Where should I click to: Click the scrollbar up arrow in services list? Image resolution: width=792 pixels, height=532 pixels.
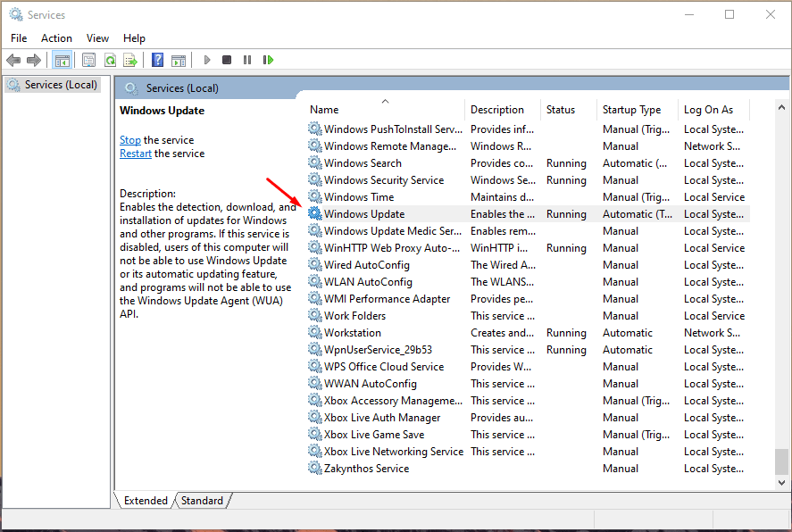click(x=781, y=107)
